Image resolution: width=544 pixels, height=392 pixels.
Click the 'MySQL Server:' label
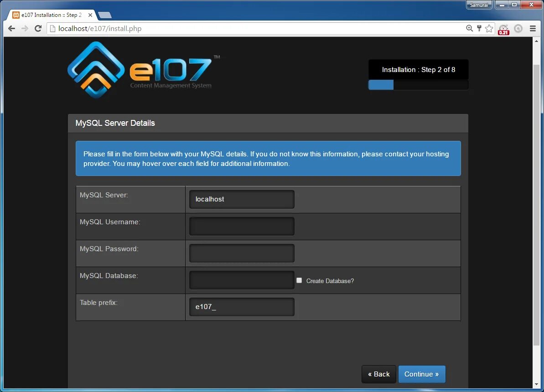click(x=104, y=195)
